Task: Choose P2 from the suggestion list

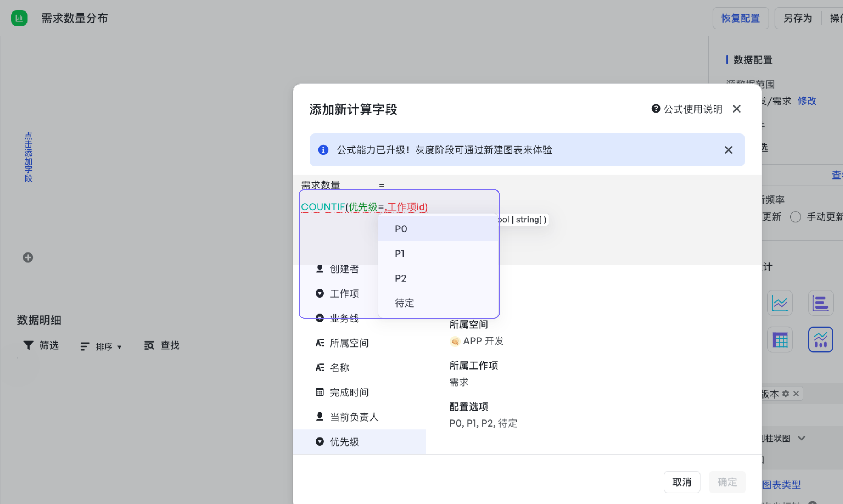Action: (438, 279)
